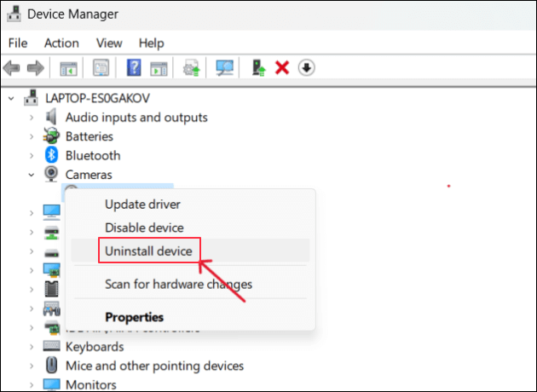537x392 pixels.
Task: Expand Mice and other pointing devices chevron
Action: pyautogui.click(x=32, y=366)
